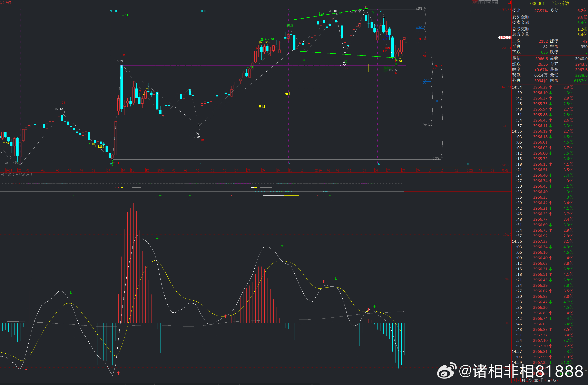Click the right tab-scroll arrow

tap(518, 380)
